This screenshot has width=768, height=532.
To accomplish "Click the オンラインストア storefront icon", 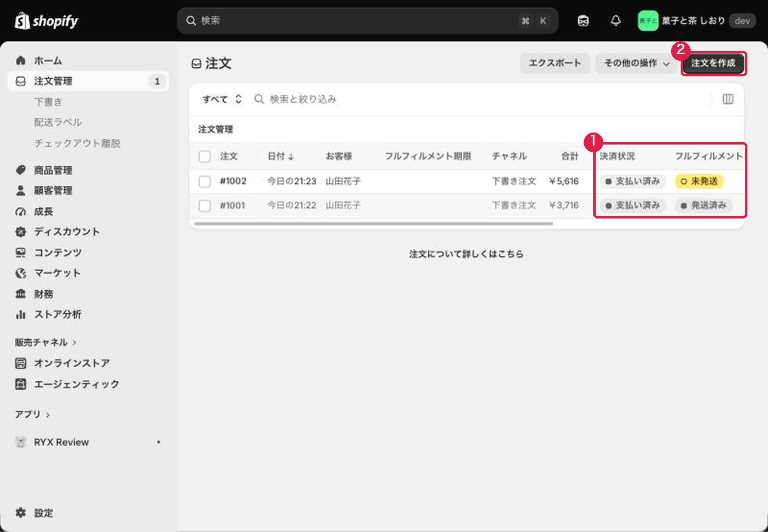I will tap(21, 363).
